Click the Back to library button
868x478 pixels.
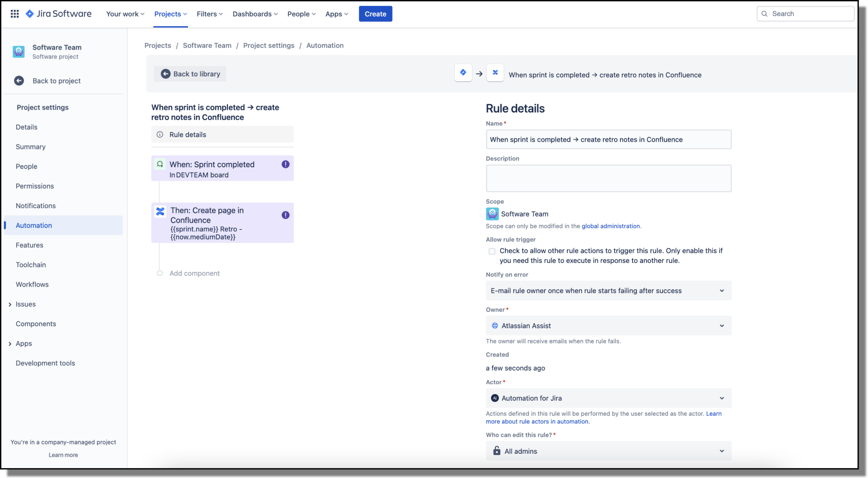[x=190, y=74]
